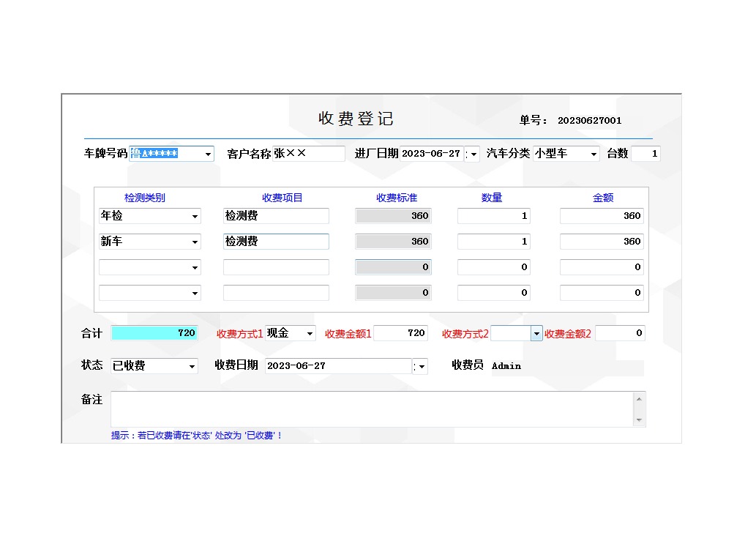Click the cyan 合计 total field
This screenshot has width=756, height=533.
(154, 333)
